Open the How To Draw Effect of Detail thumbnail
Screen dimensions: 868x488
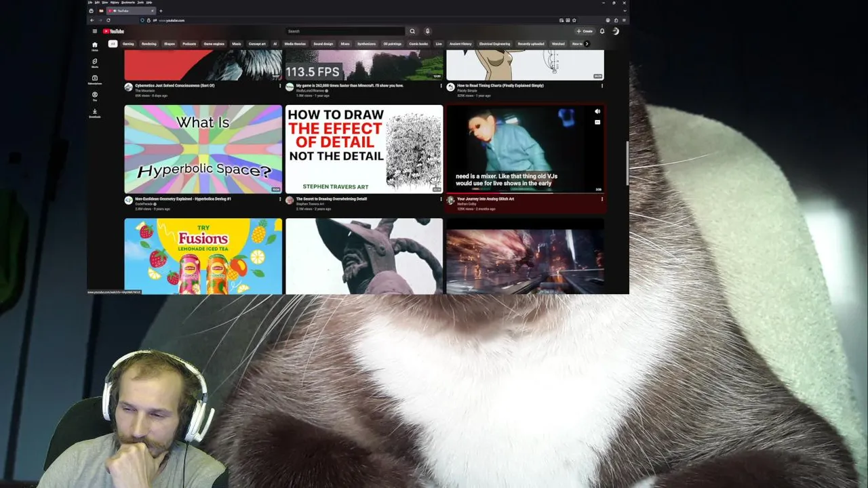[x=364, y=149]
